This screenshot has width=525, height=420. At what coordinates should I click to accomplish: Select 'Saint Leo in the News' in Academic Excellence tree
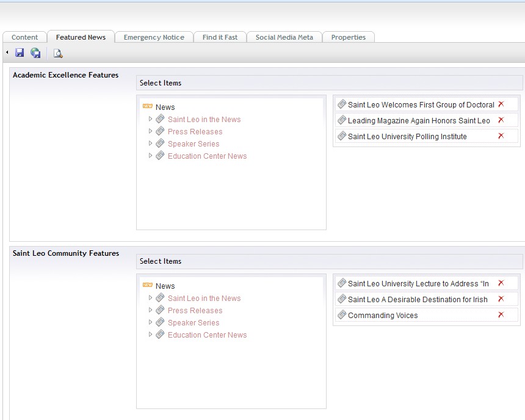[x=205, y=120]
